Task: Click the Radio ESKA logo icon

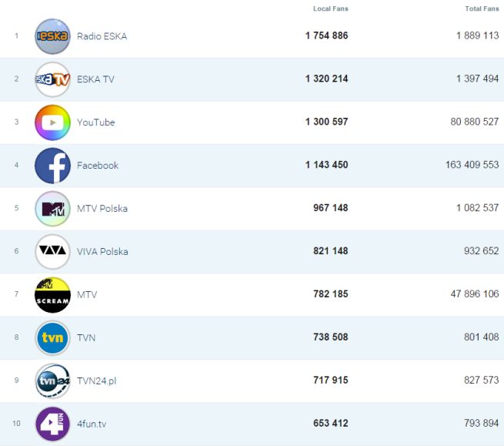Action: pyautogui.click(x=52, y=36)
